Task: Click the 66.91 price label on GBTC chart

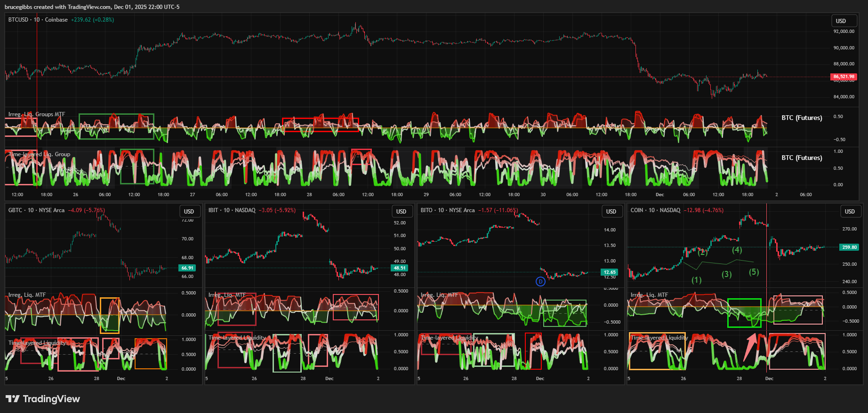Action: (x=187, y=268)
